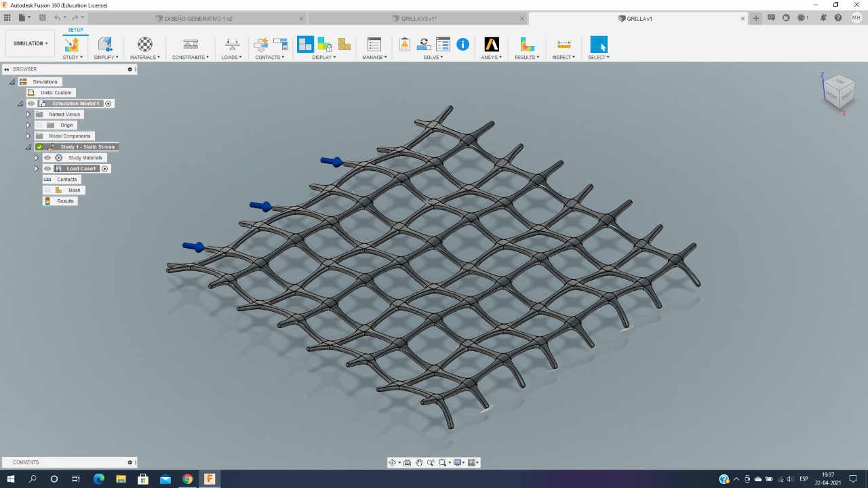
Task: Expand the Model Components tree node
Action: [x=28, y=136]
